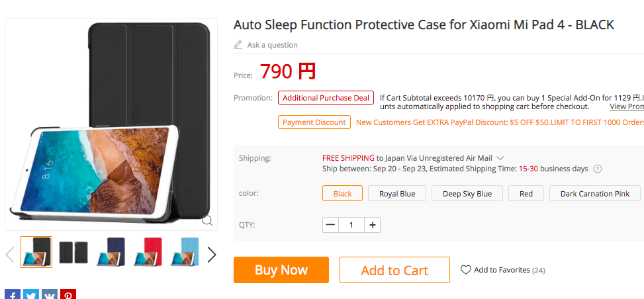Share product on Facebook
644x299 pixels.
tap(13, 295)
